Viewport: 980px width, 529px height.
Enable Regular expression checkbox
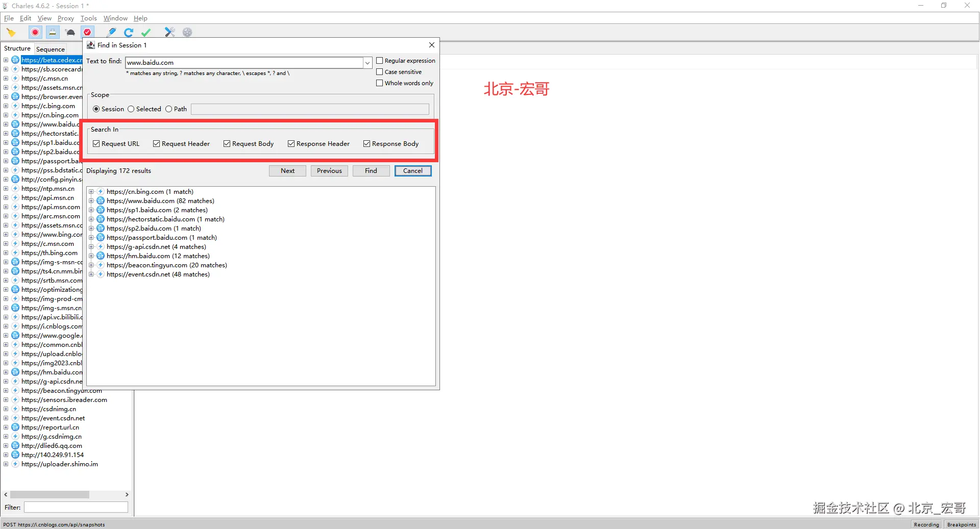pos(379,61)
